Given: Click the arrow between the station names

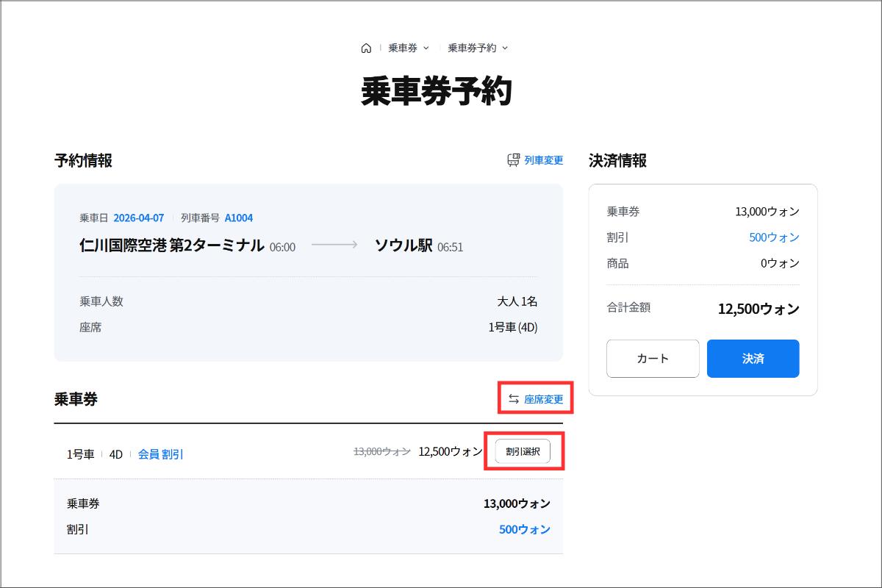Looking at the screenshot, I should point(334,245).
